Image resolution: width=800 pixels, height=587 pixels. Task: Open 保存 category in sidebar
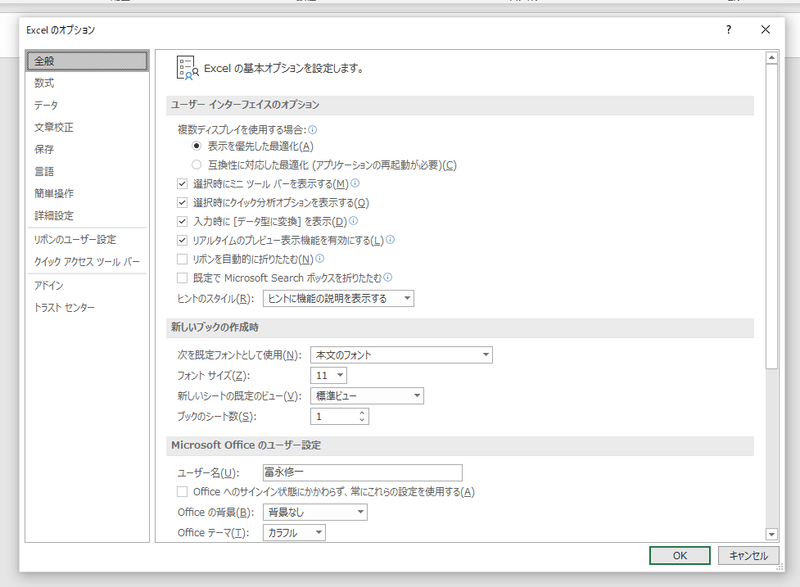click(x=87, y=149)
